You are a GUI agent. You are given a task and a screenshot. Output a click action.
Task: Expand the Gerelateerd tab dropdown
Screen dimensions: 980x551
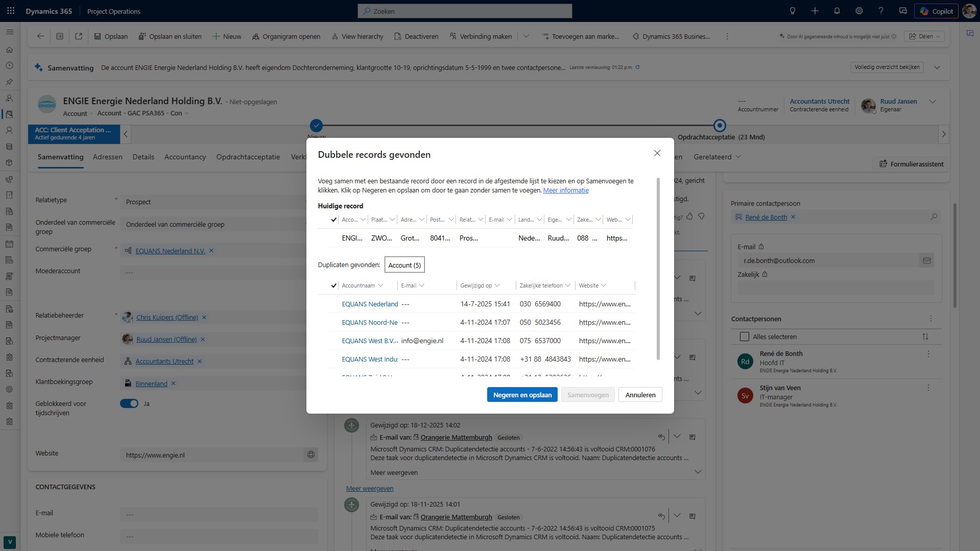click(738, 157)
